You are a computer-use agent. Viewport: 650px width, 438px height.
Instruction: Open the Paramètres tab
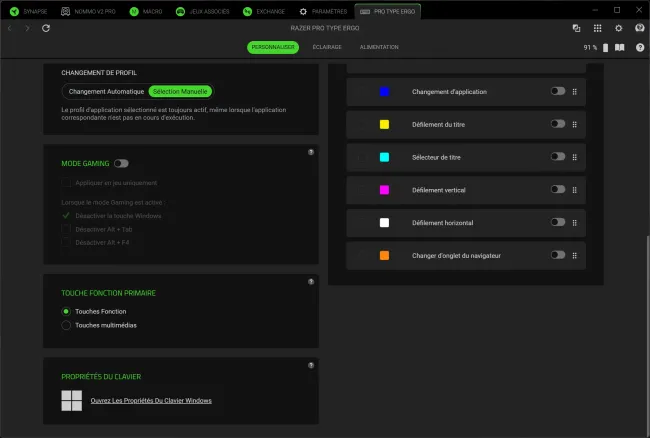pos(323,12)
